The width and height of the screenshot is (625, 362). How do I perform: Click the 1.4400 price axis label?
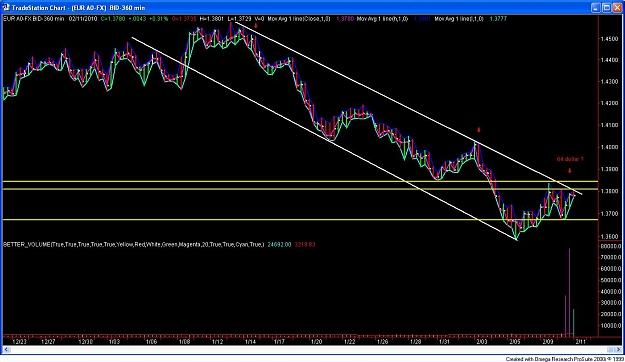(x=609, y=60)
